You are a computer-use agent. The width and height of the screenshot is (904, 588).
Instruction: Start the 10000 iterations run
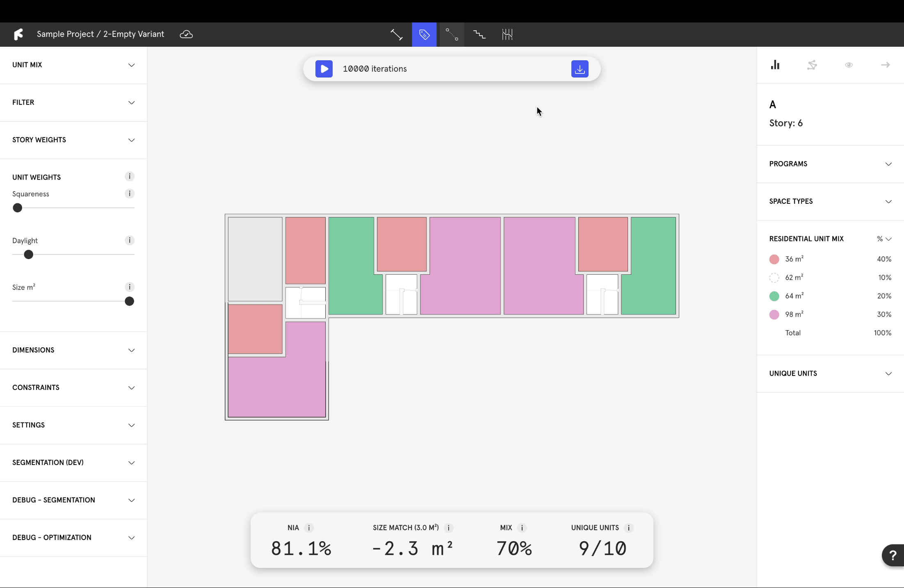click(x=324, y=69)
